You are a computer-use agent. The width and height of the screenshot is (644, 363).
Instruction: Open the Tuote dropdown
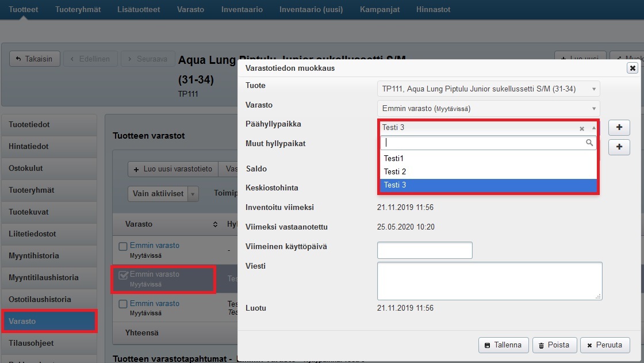point(488,89)
